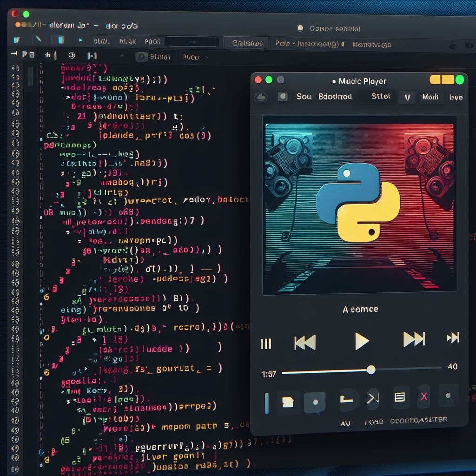Expand the small chevron left of the D button
Screen dimensions: 476x476
click(122, 56)
